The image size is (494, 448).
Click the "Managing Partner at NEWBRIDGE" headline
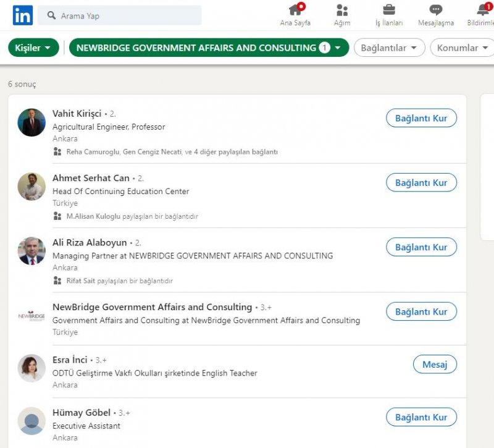pyautogui.click(x=193, y=256)
